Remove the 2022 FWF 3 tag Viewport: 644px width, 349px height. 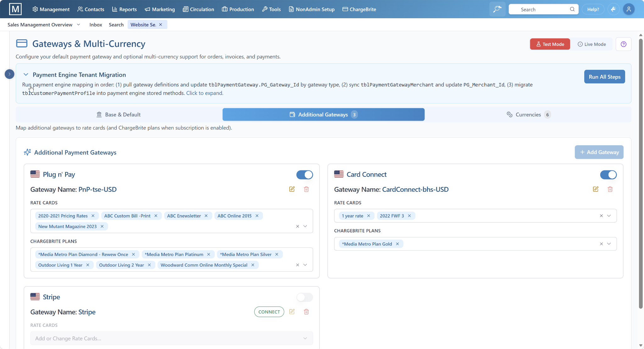pyautogui.click(x=409, y=216)
